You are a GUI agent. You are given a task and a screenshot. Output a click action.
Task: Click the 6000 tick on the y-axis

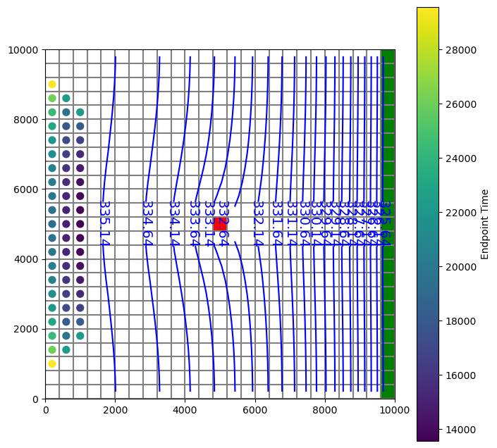tap(25, 189)
